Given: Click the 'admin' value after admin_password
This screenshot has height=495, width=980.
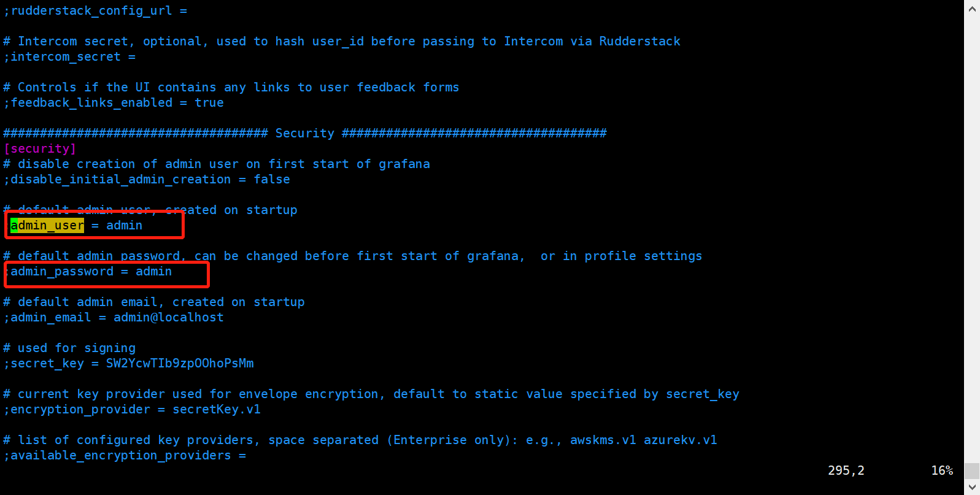Looking at the screenshot, I should click(x=153, y=272).
